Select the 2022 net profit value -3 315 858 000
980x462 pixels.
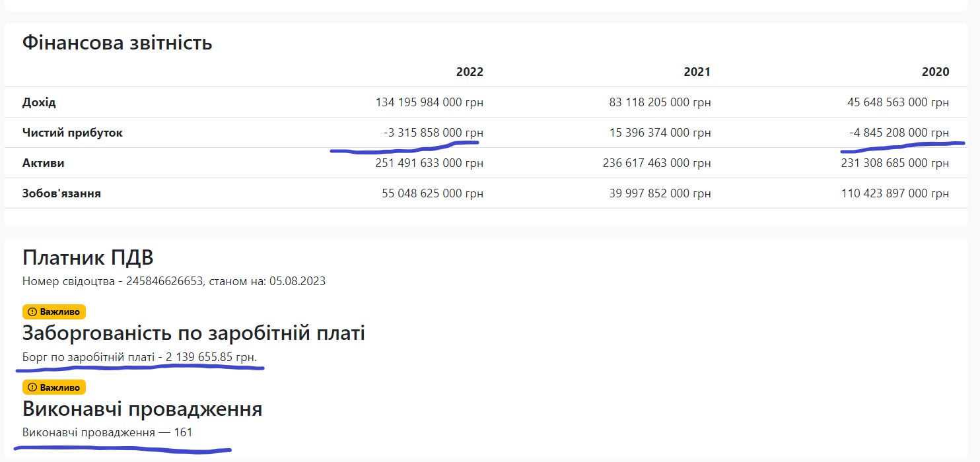coord(433,133)
